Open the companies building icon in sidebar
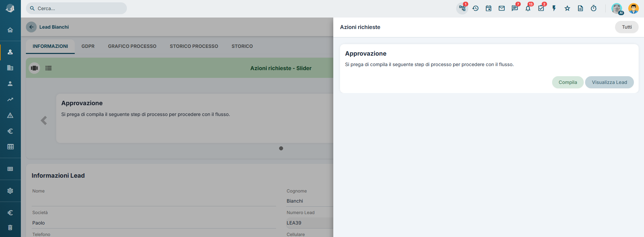This screenshot has width=644, height=237. tap(10, 68)
